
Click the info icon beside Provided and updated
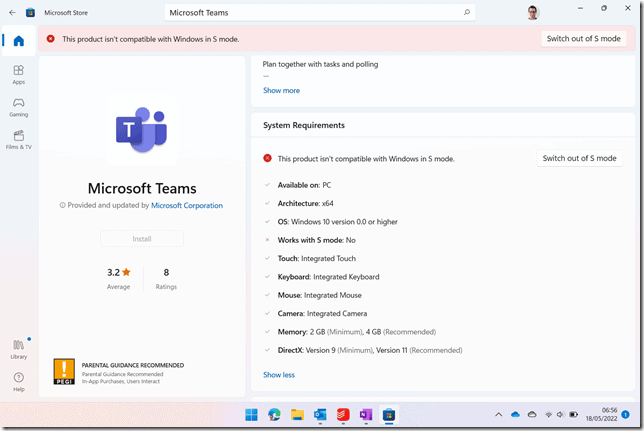62,205
